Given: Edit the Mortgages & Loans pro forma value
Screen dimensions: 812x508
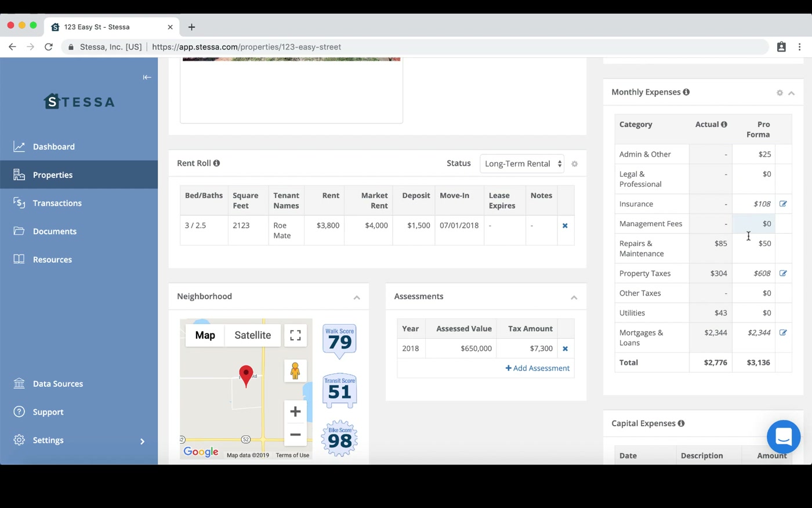Looking at the screenshot, I should point(783,332).
